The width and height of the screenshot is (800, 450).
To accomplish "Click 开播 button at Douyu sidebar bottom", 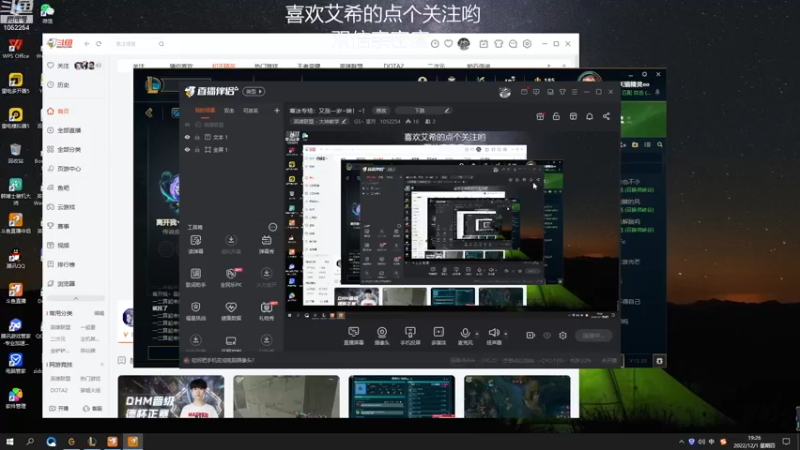I will pos(59,409).
